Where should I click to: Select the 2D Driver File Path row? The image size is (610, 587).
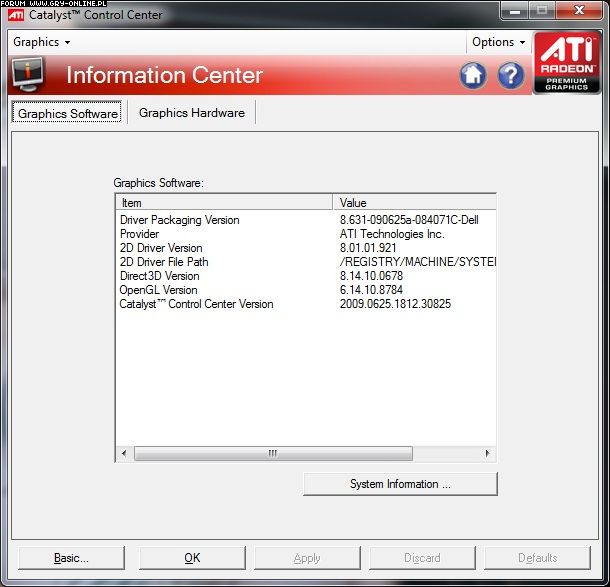(x=164, y=262)
